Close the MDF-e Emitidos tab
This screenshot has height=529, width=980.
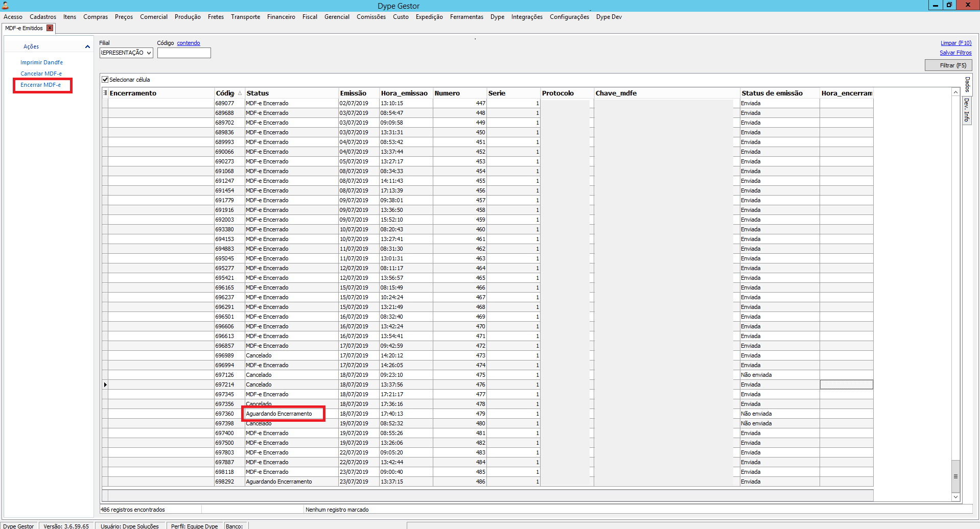50,28
